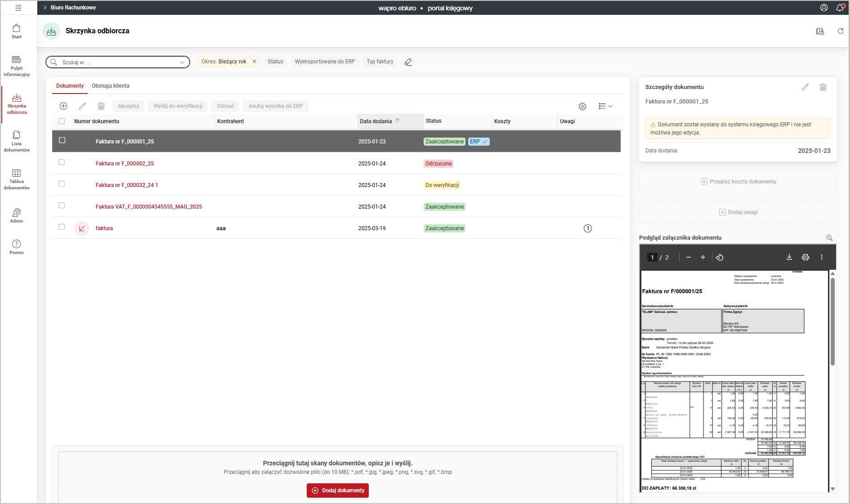Expand Biuro Rachunkowe breadcrumb chevron
The height and width of the screenshot is (504, 850).
click(45, 8)
